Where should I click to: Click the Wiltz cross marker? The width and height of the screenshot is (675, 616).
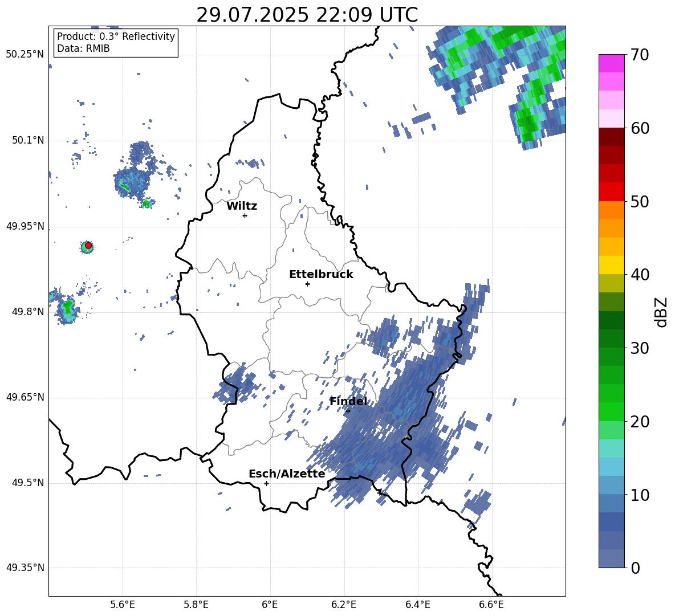pyautogui.click(x=245, y=215)
